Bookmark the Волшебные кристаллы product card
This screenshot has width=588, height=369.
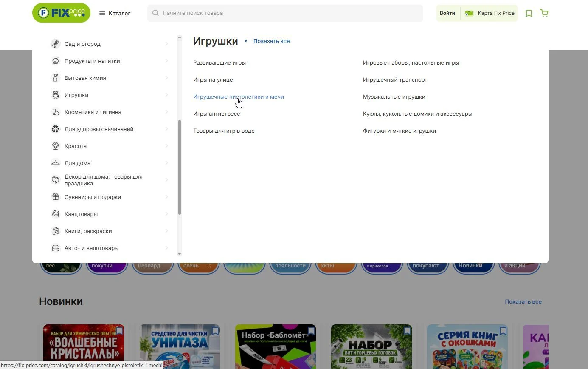point(119,331)
